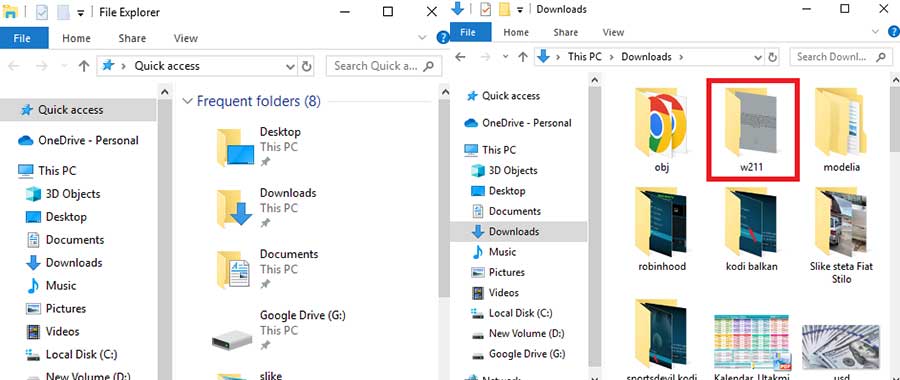Open the Share ribbon tab in File Explorer window
Image resolution: width=900 pixels, height=380 pixels.
[x=132, y=38]
